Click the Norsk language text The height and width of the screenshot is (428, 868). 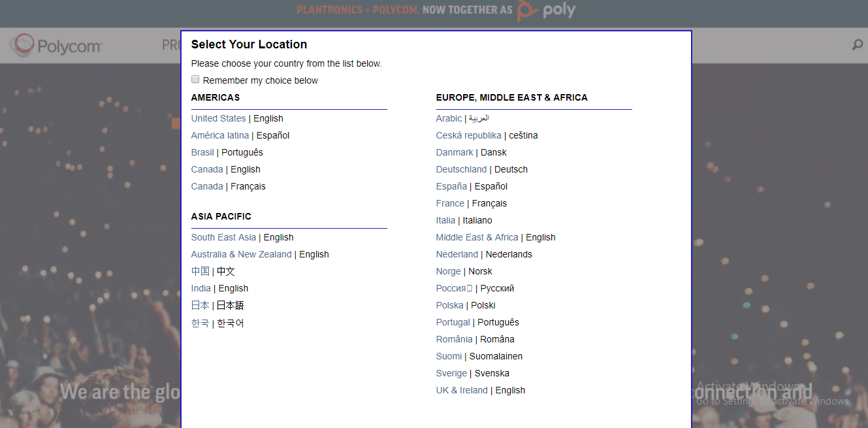(x=480, y=271)
